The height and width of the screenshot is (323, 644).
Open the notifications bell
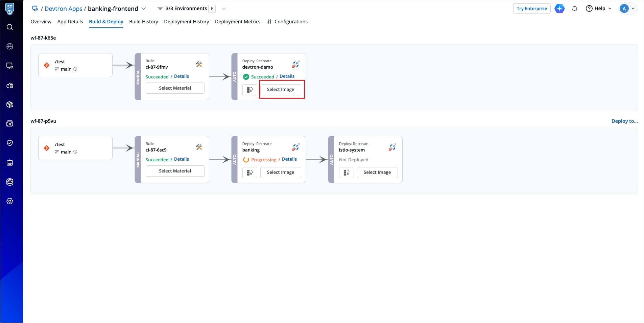tap(574, 8)
